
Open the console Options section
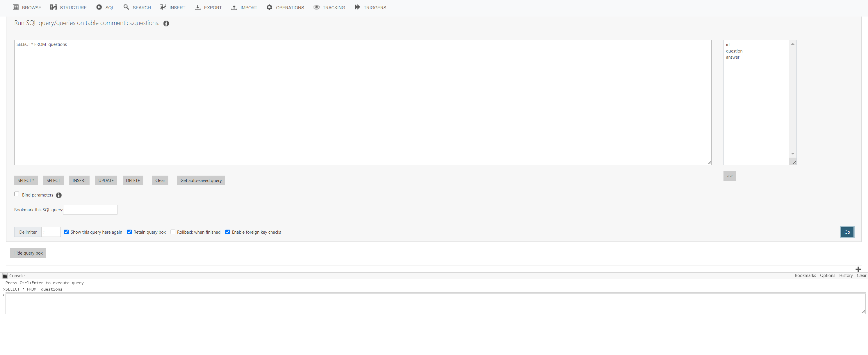(828, 275)
